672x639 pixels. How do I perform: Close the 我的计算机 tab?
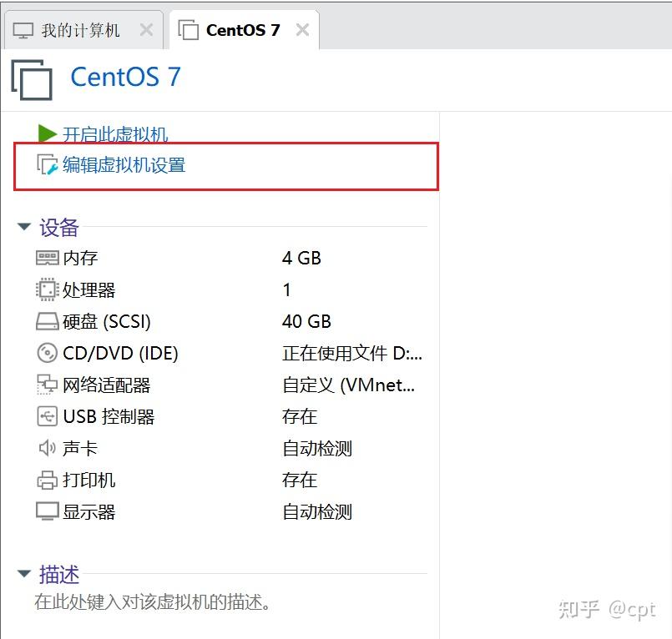[147, 30]
